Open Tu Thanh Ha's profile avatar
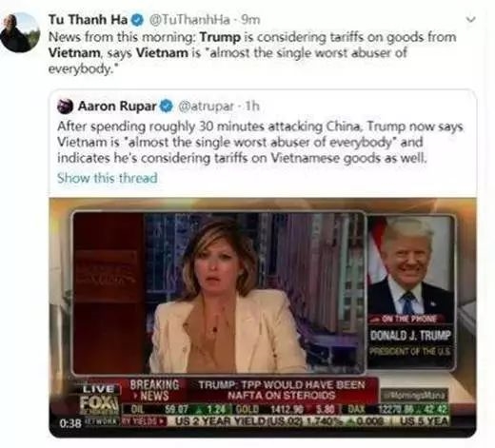Screen dimensions: 495x448 [x=20, y=32]
